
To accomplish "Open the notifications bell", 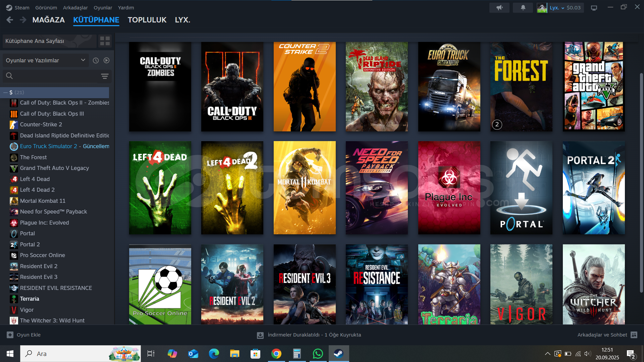I will tap(523, 7).
